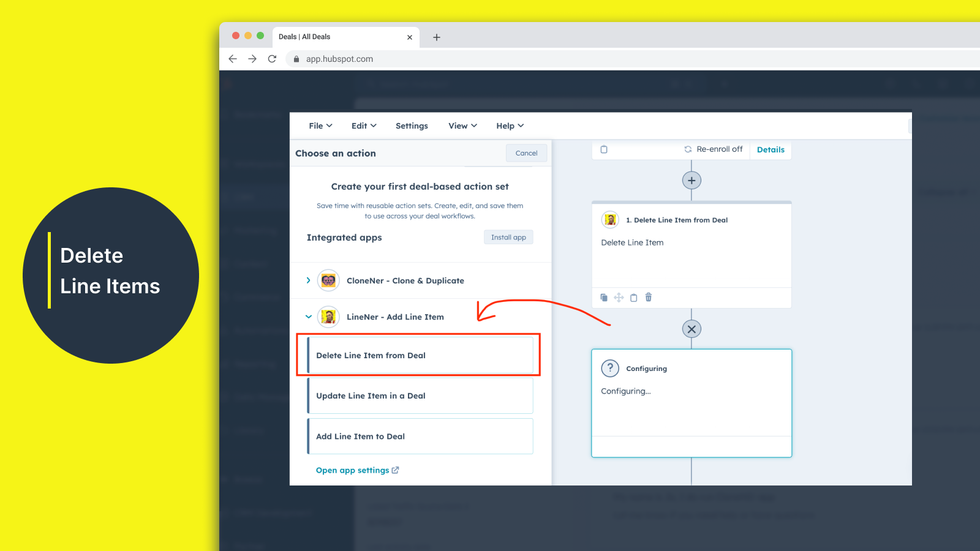Collapse the LineNer - Add Line Item app
This screenshot has width=980, height=551.
tap(309, 317)
